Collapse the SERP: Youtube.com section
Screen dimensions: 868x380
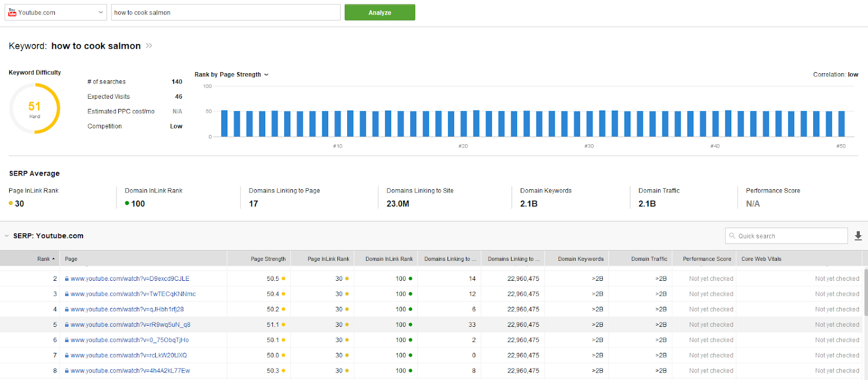[x=7, y=236]
